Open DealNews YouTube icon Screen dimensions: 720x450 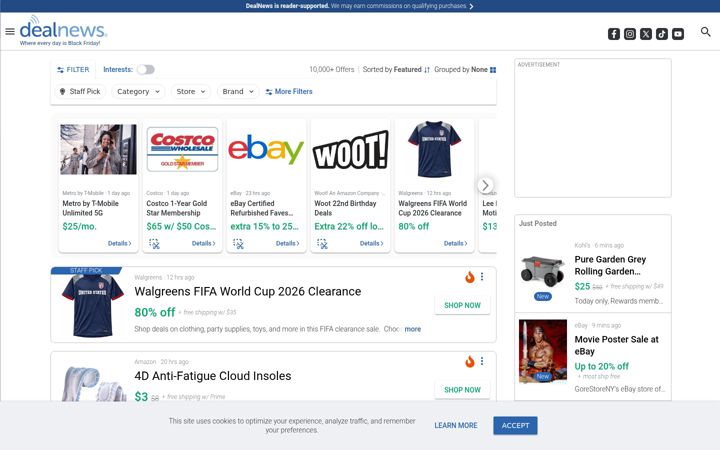coord(678,34)
